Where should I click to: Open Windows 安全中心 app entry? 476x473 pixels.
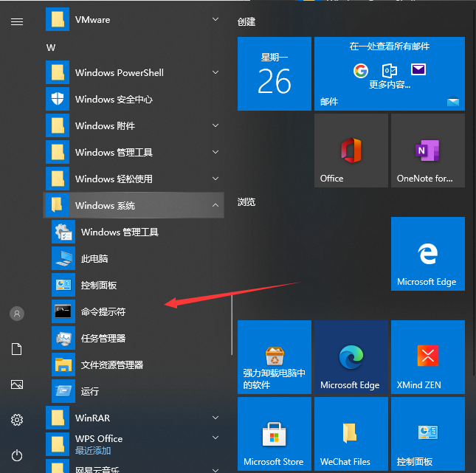[114, 99]
